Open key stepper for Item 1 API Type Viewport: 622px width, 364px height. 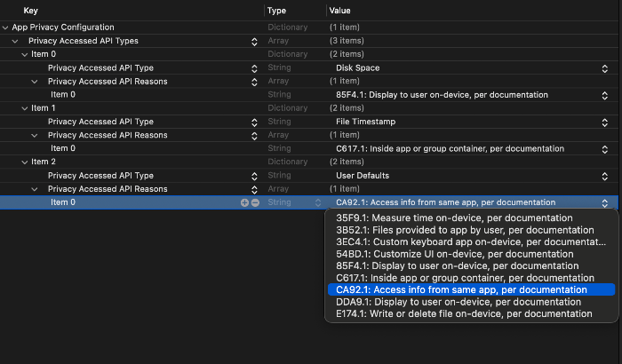pyautogui.click(x=254, y=123)
